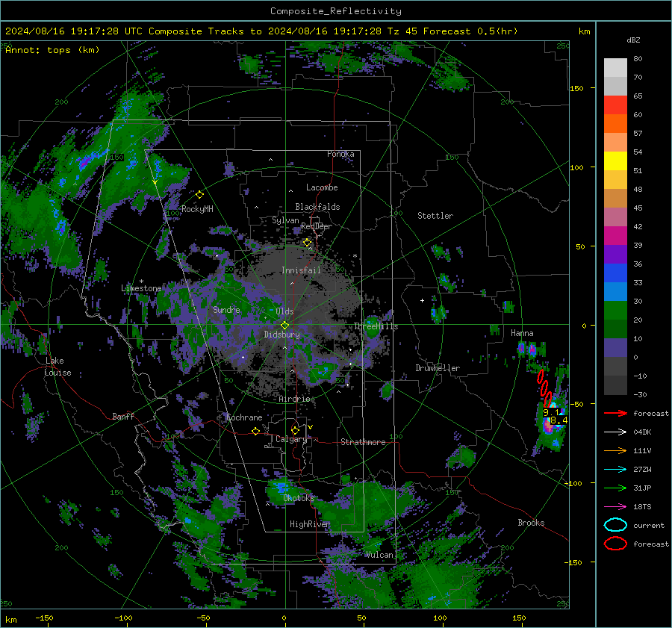Click the red forecast ellipse in legend

[615, 544]
